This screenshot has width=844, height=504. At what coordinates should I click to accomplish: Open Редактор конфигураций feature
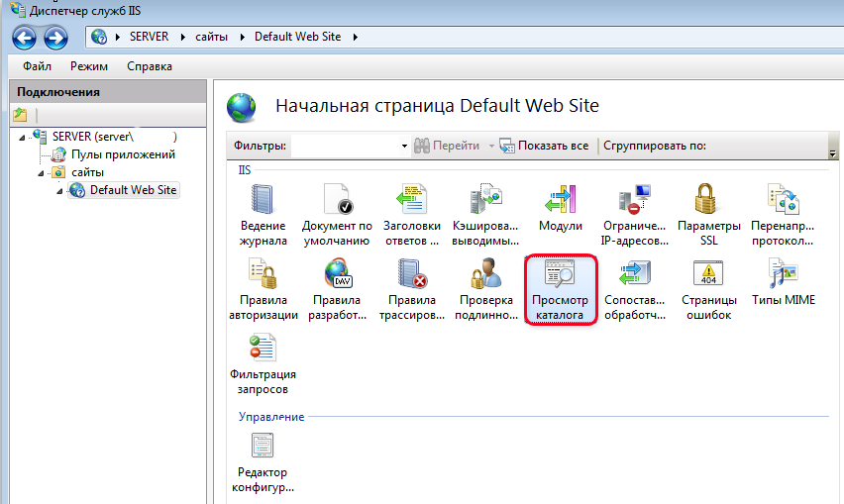click(263, 462)
